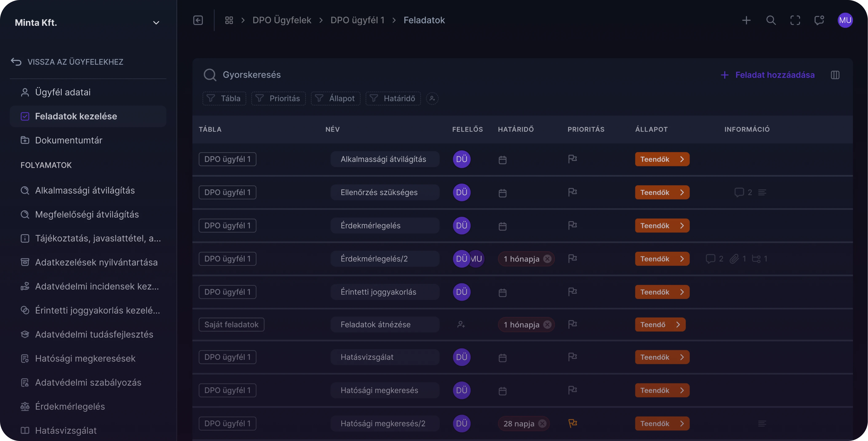Open global search magnifier in top bar
This screenshot has height=441, width=868.
tap(771, 20)
